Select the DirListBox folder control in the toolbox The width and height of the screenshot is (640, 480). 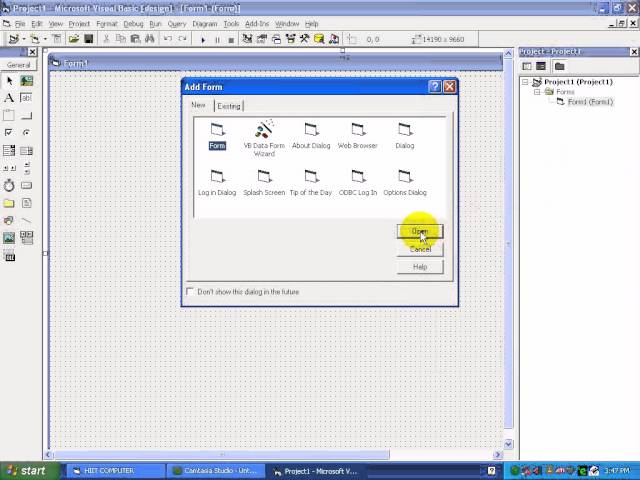[x=9, y=203]
